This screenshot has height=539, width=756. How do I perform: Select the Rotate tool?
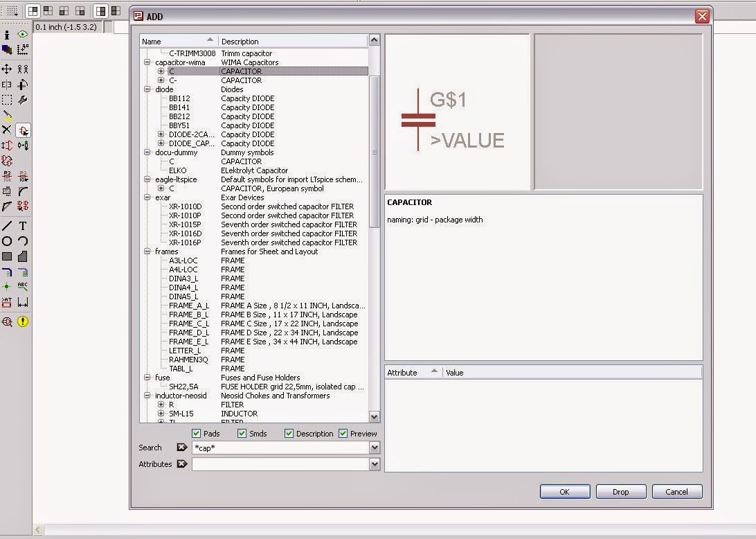[x=23, y=85]
